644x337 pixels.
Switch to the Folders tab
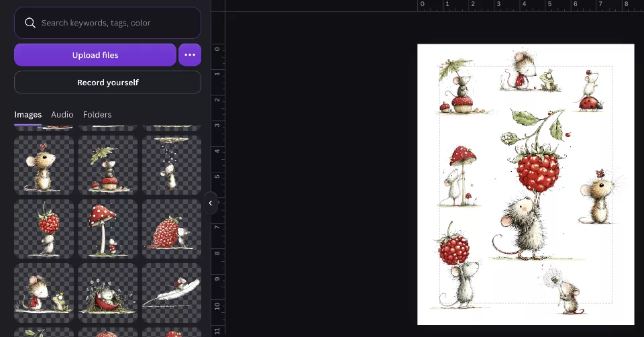coord(97,115)
